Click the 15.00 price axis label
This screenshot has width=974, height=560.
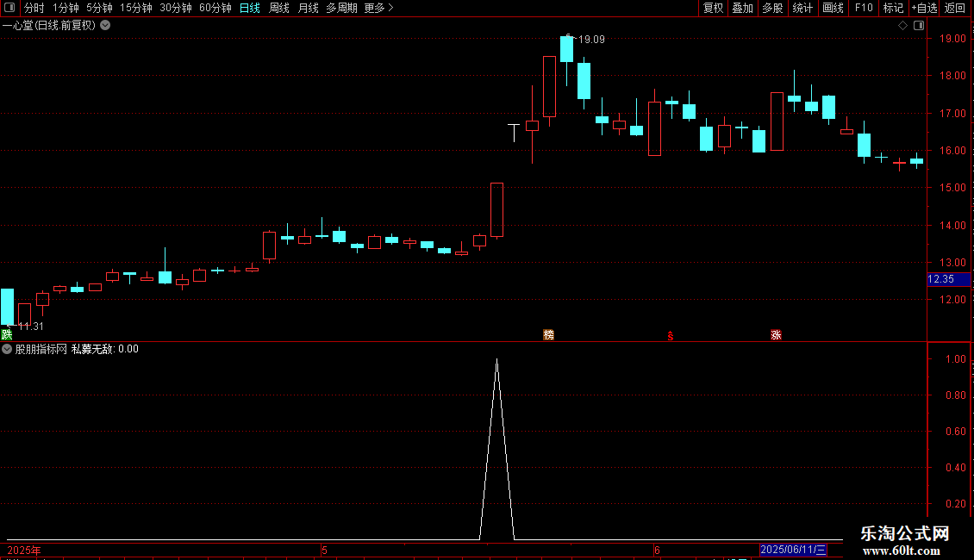coord(952,188)
